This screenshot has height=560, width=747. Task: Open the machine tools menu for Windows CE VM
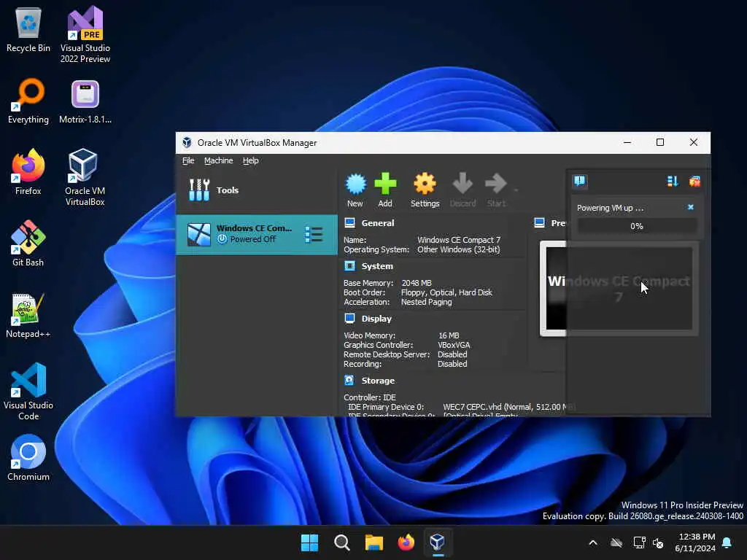coord(314,234)
